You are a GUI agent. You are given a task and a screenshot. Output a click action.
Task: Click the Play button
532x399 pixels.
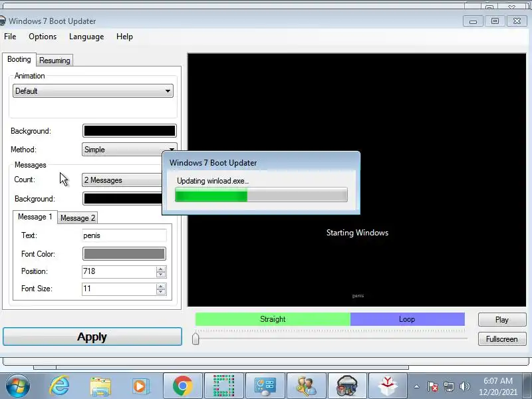click(502, 320)
